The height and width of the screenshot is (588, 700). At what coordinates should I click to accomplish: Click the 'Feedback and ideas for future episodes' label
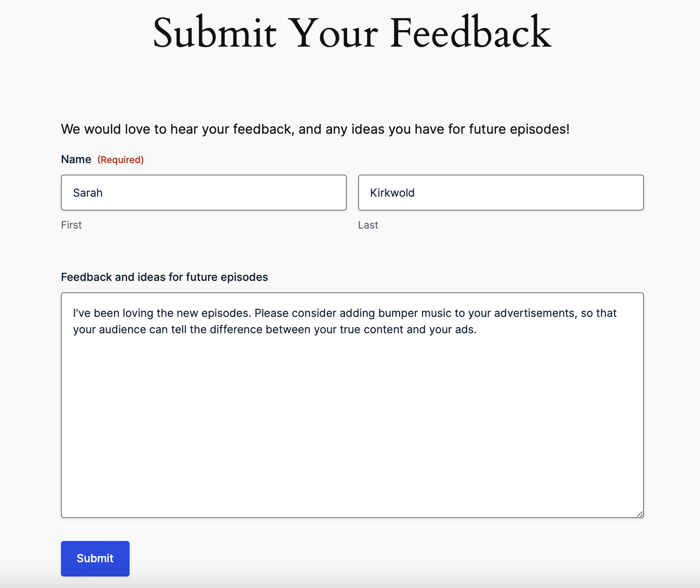pyautogui.click(x=164, y=277)
